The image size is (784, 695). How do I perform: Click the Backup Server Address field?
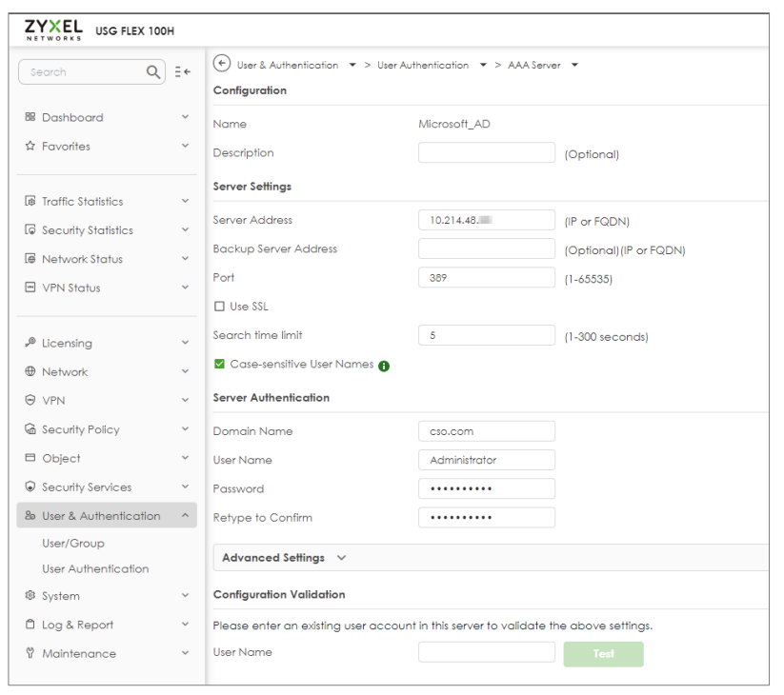tap(487, 248)
